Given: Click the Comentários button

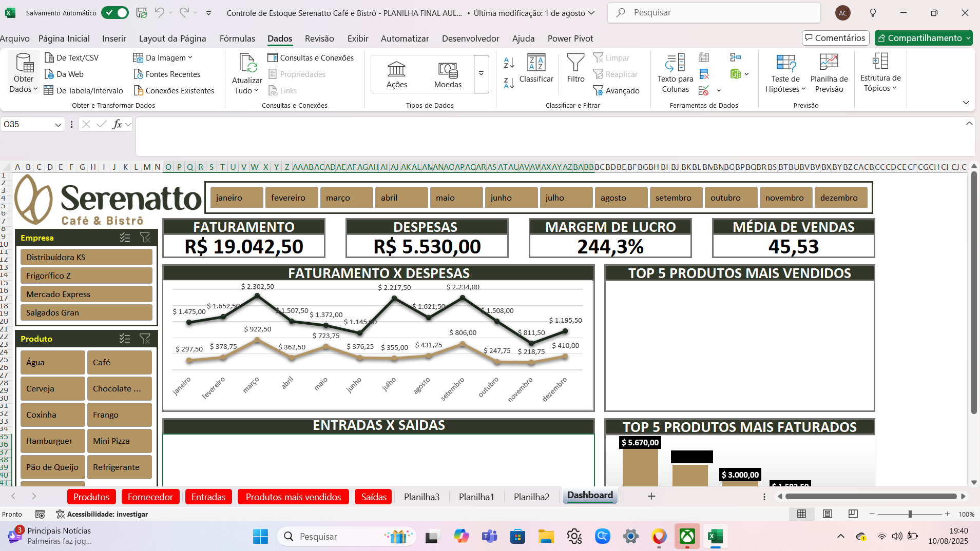Looking at the screenshot, I should tap(835, 38).
